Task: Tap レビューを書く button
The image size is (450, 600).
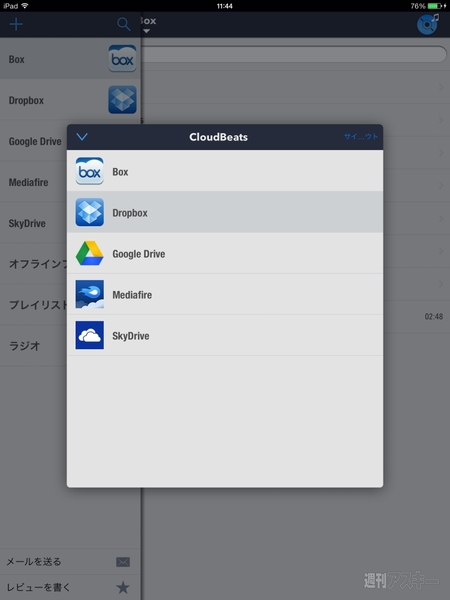Action: coord(70,587)
